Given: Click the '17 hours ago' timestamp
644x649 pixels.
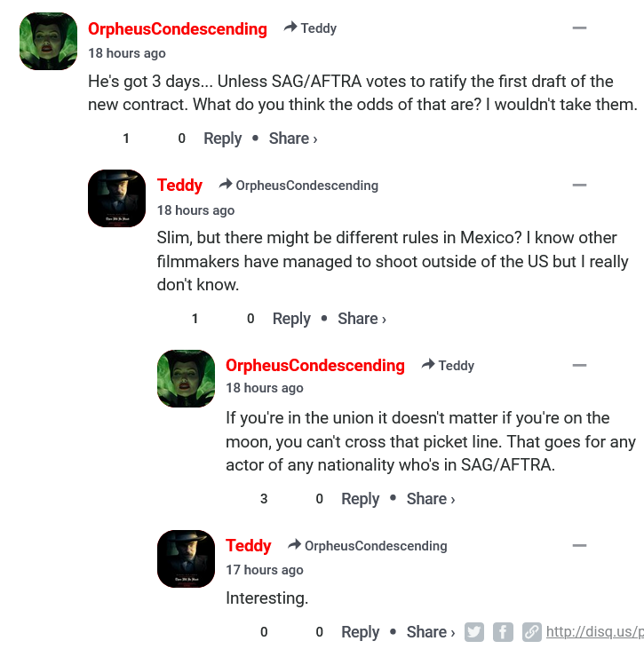Looking at the screenshot, I should coord(265,570).
